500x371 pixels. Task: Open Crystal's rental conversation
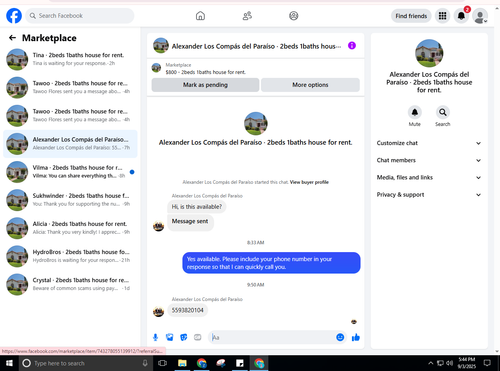pyautogui.click(x=70, y=284)
